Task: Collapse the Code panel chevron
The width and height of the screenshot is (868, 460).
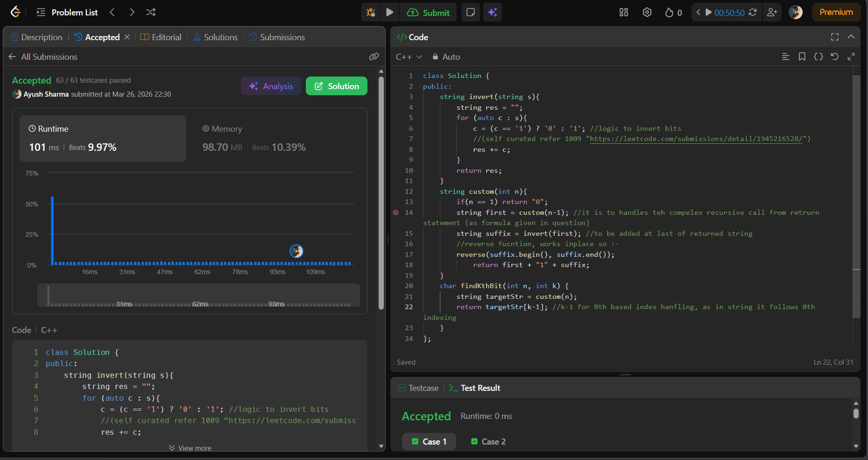Action: pos(851,37)
